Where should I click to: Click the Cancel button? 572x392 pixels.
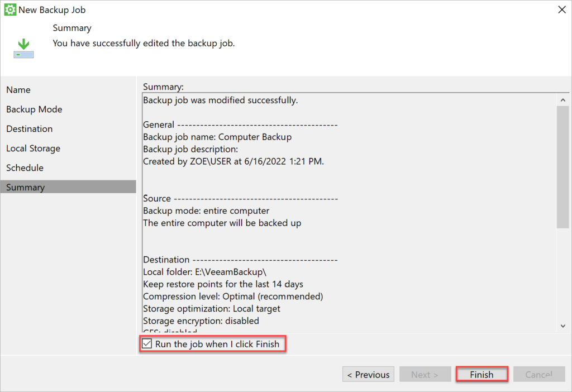[538, 374]
